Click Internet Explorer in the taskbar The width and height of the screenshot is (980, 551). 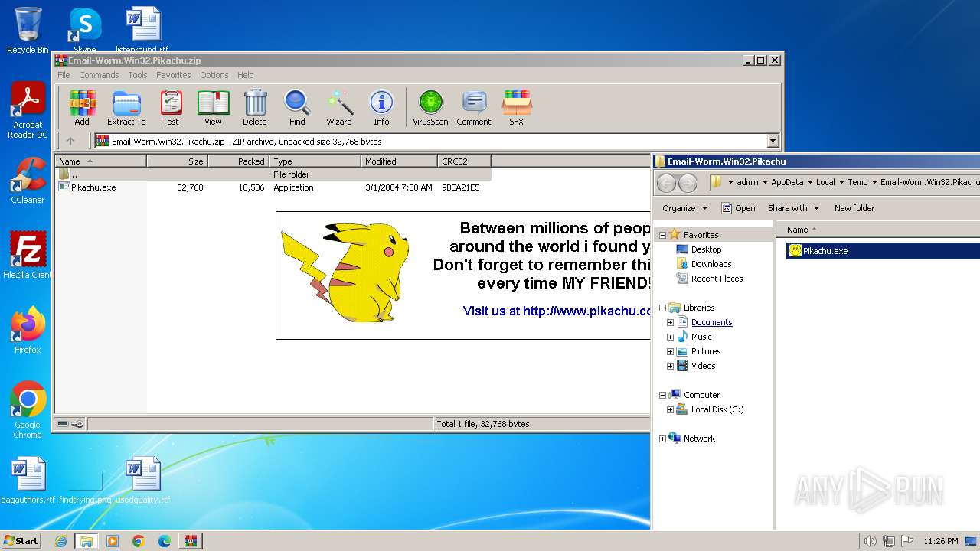tap(61, 541)
